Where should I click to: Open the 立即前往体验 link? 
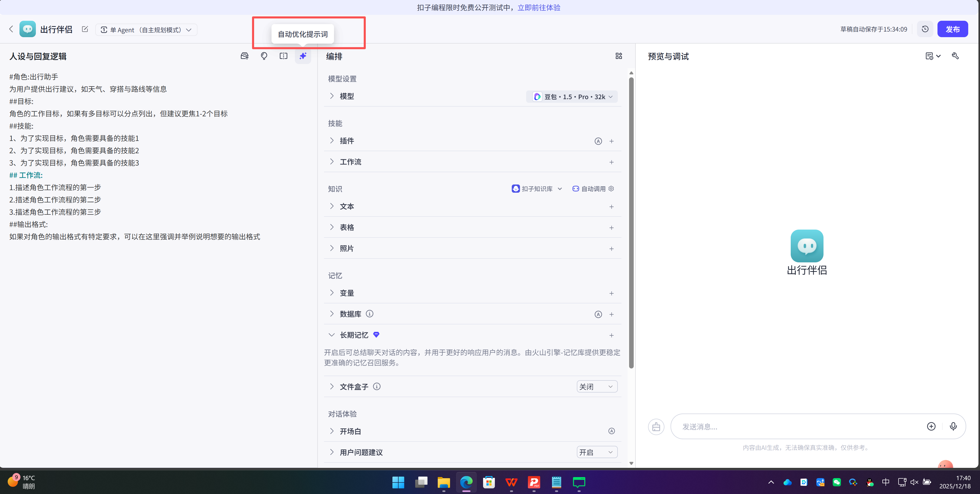(539, 7)
